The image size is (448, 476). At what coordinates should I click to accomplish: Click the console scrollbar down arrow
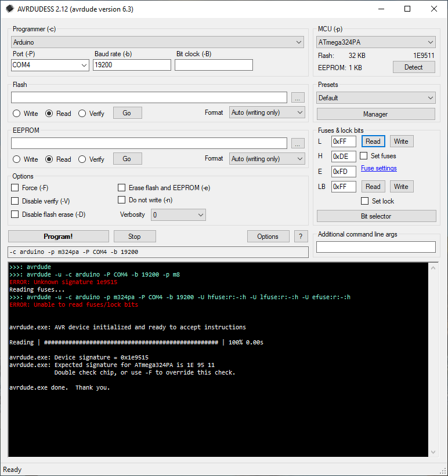(x=433, y=452)
